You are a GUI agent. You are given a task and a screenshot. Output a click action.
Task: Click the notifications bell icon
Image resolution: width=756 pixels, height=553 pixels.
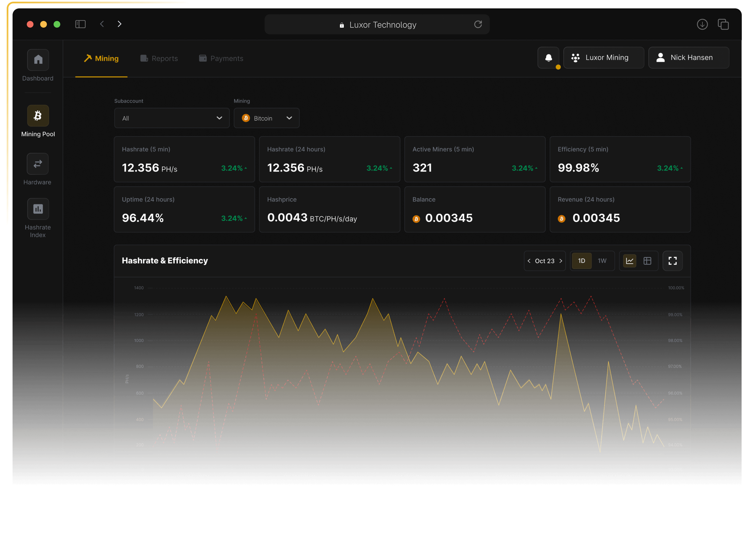(549, 58)
